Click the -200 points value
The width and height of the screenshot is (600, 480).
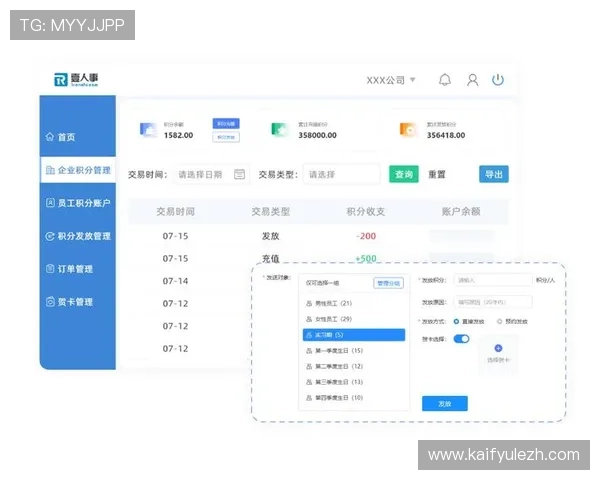(x=366, y=236)
